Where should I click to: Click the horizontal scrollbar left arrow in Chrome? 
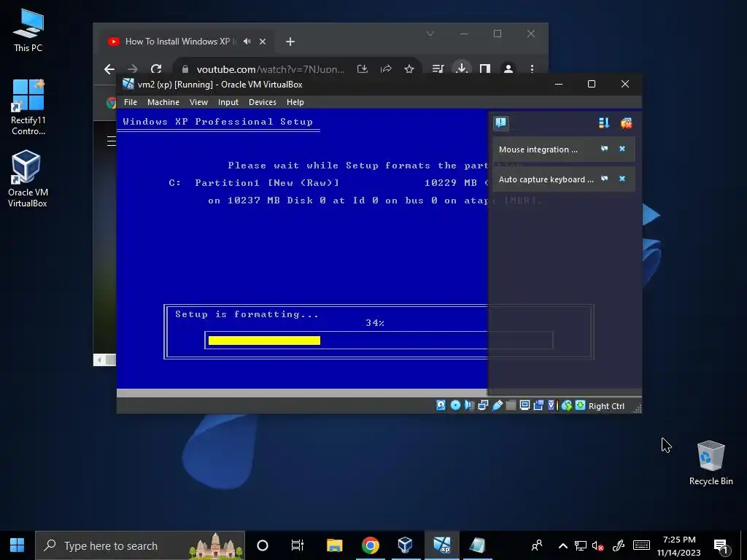[99, 360]
